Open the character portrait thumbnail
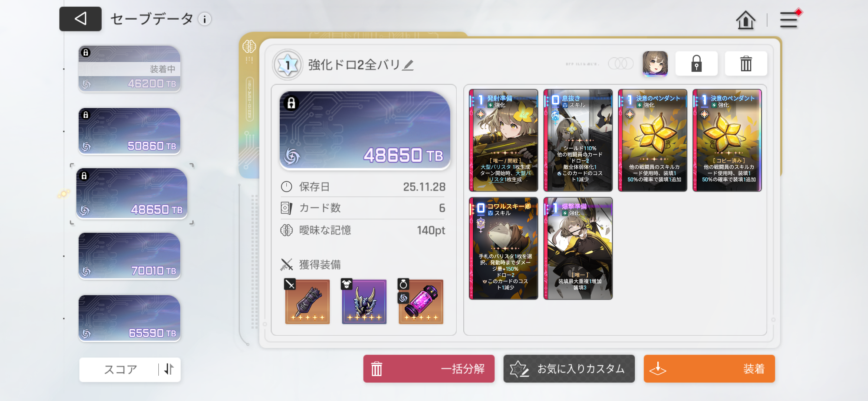This screenshot has width=868, height=401. click(x=655, y=64)
